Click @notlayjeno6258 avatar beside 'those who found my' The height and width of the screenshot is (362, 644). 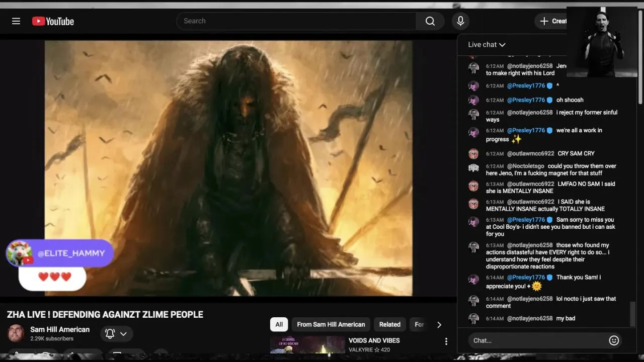coord(473,247)
